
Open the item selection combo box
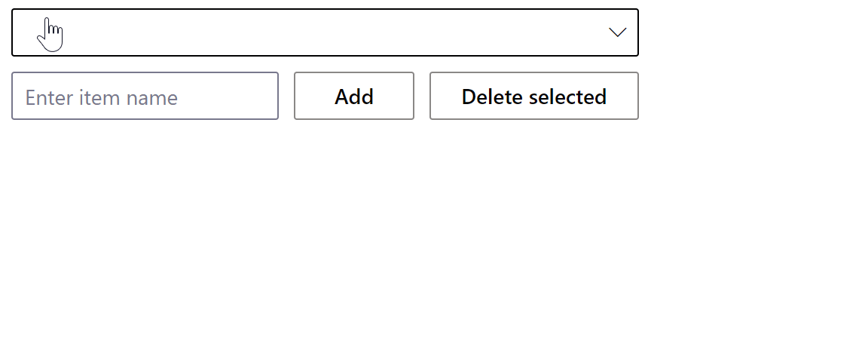pos(325,32)
